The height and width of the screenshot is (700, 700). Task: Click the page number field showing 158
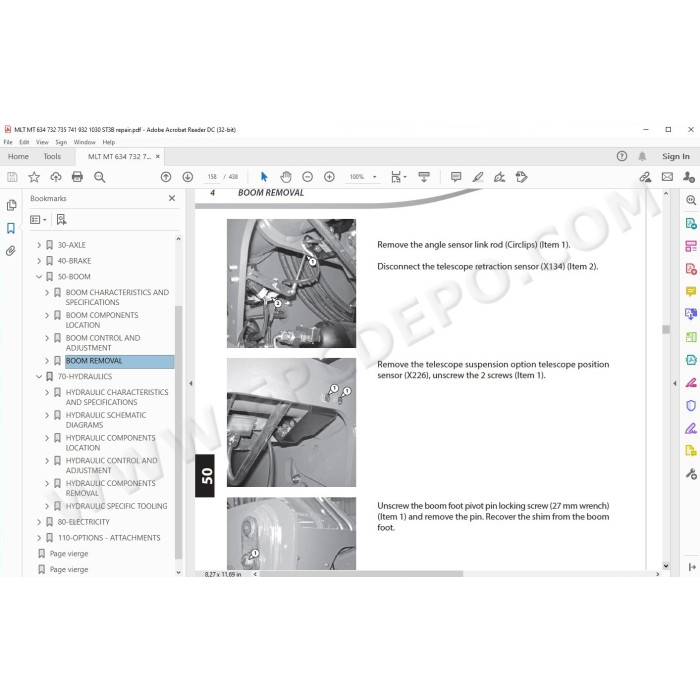coord(212,177)
